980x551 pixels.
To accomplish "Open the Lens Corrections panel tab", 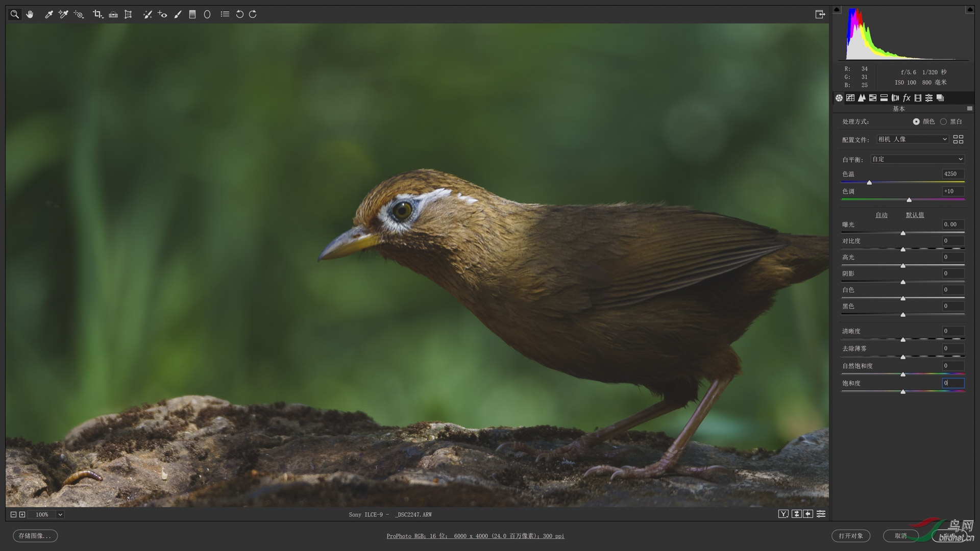I will (x=895, y=98).
